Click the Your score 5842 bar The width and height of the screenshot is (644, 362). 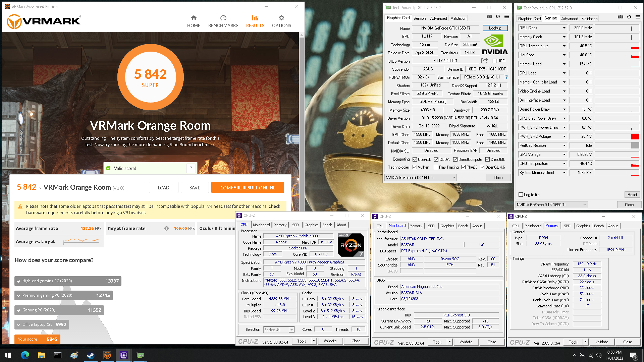[37, 339]
